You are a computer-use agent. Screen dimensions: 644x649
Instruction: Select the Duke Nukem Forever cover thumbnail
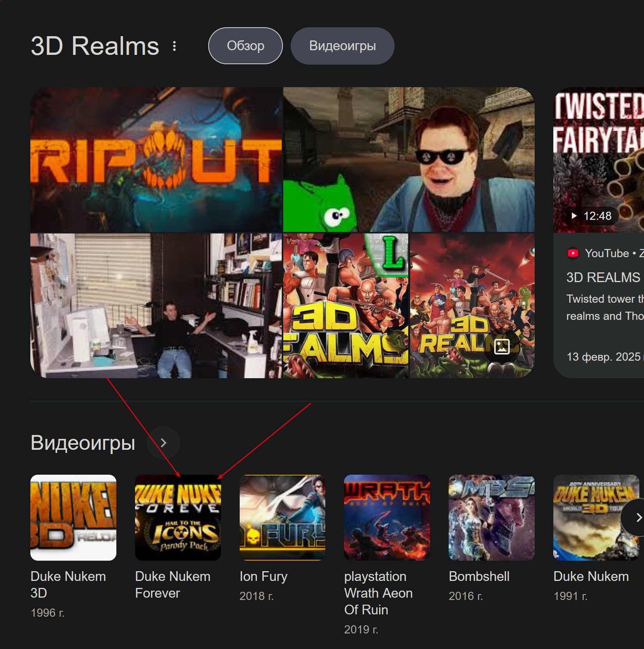(178, 517)
